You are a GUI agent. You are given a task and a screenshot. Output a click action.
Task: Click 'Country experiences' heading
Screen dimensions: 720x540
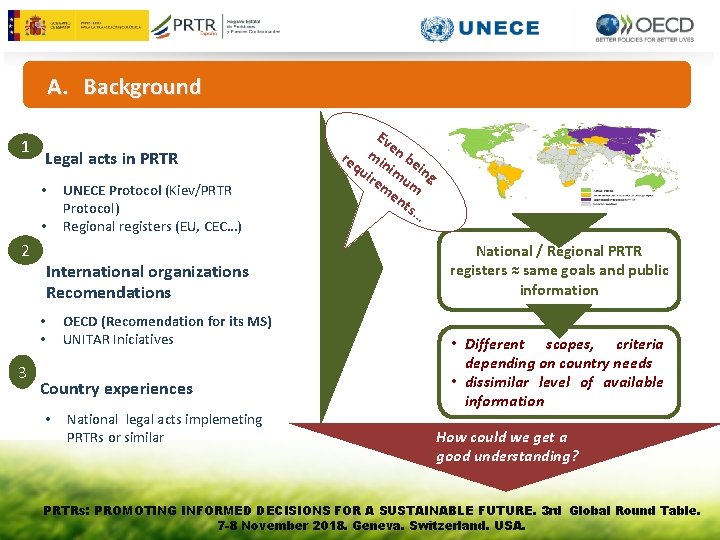tap(117, 389)
